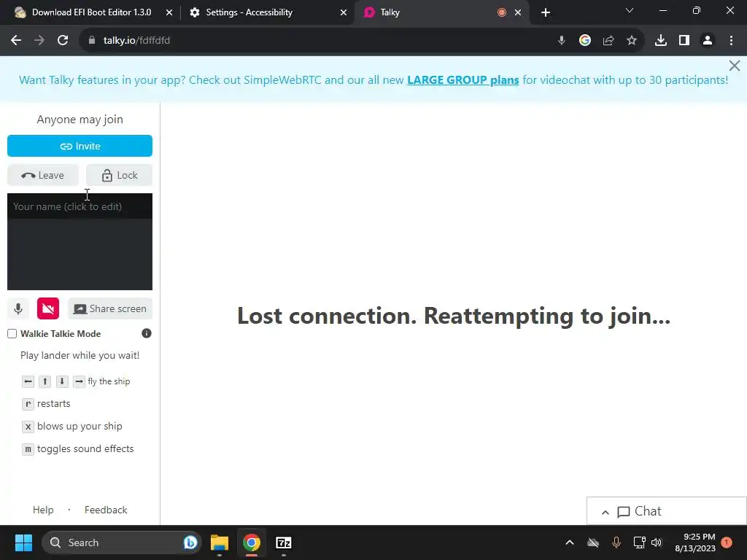Screen dimensions: 747x560
Task: Open the notification badge in taskbar
Action: (727, 542)
